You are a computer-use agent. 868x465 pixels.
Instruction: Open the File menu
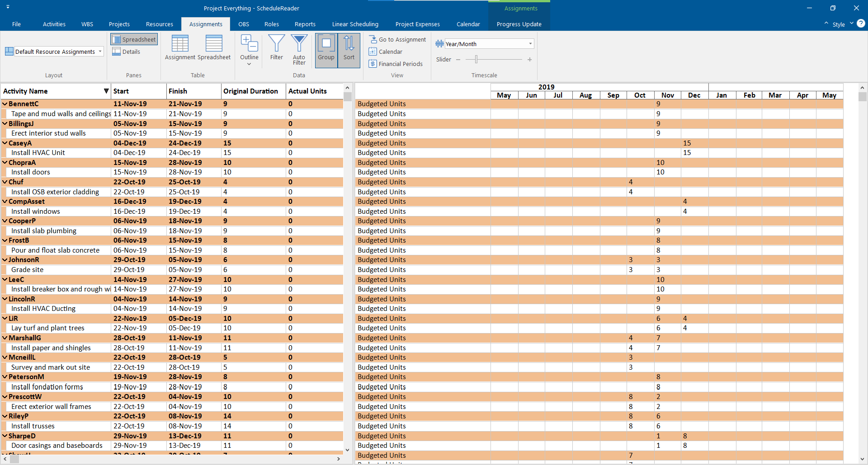[x=16, y=24]
